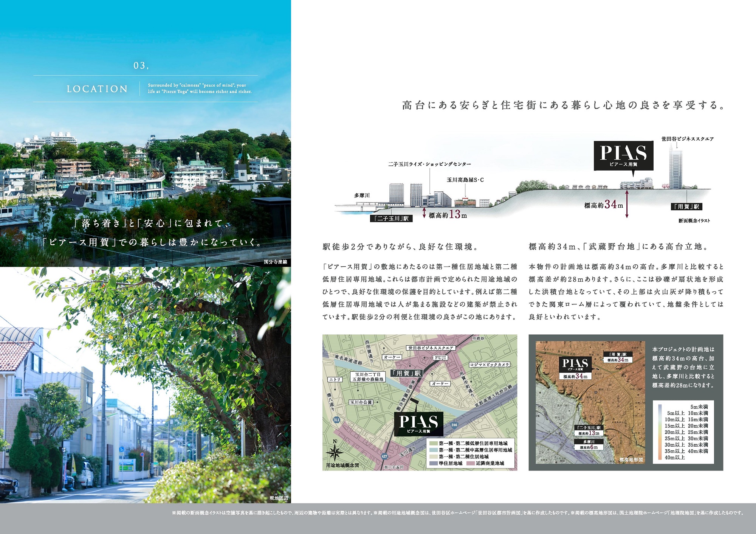The image size is (756, 534).
Task: Click the LOCATION heading
Action: pyautogui.click(x=97, y=89)
